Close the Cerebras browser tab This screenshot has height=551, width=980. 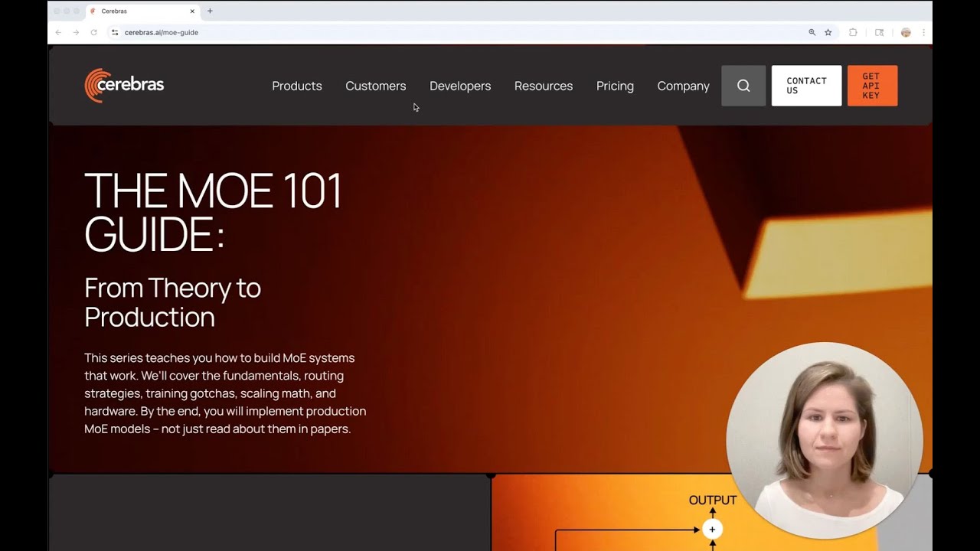192,11
